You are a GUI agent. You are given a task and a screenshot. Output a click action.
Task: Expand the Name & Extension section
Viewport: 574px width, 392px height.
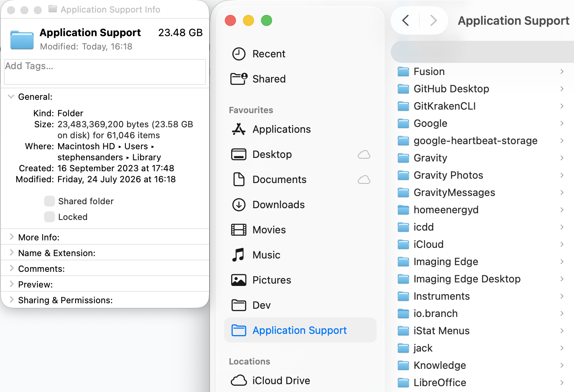click(11, 253)
